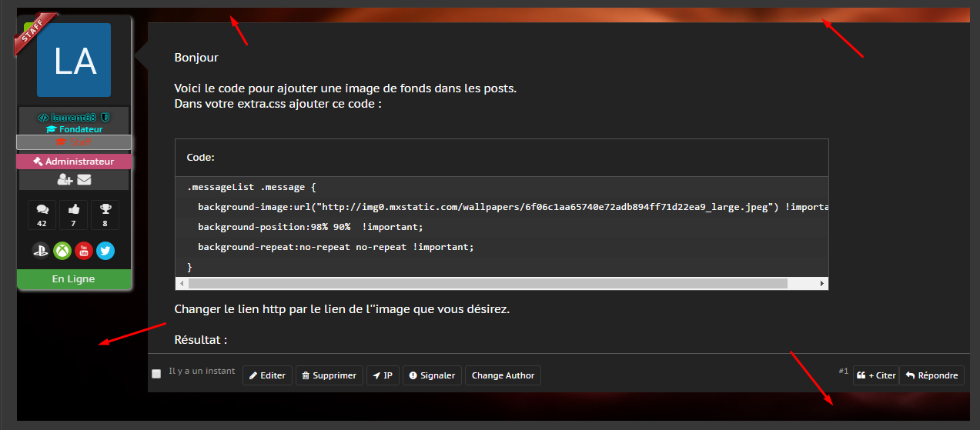980x430 pixels.
Task: Click the envelope message icon
Action: [x=84, y=180]
